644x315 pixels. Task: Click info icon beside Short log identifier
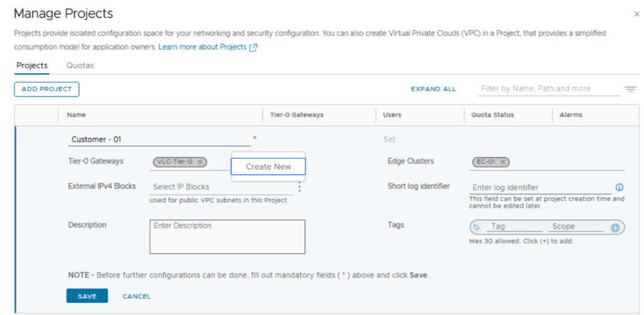pyautogui.click(x=619, y=187)
